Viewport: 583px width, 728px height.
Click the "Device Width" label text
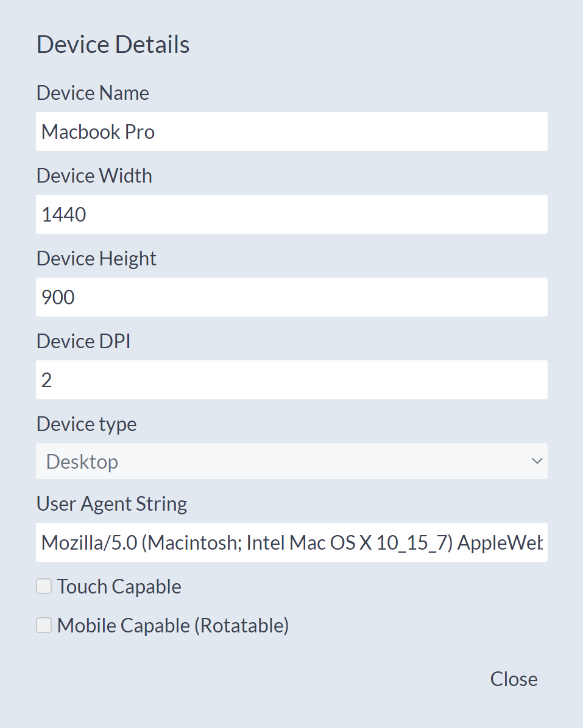tap(94, 176)
